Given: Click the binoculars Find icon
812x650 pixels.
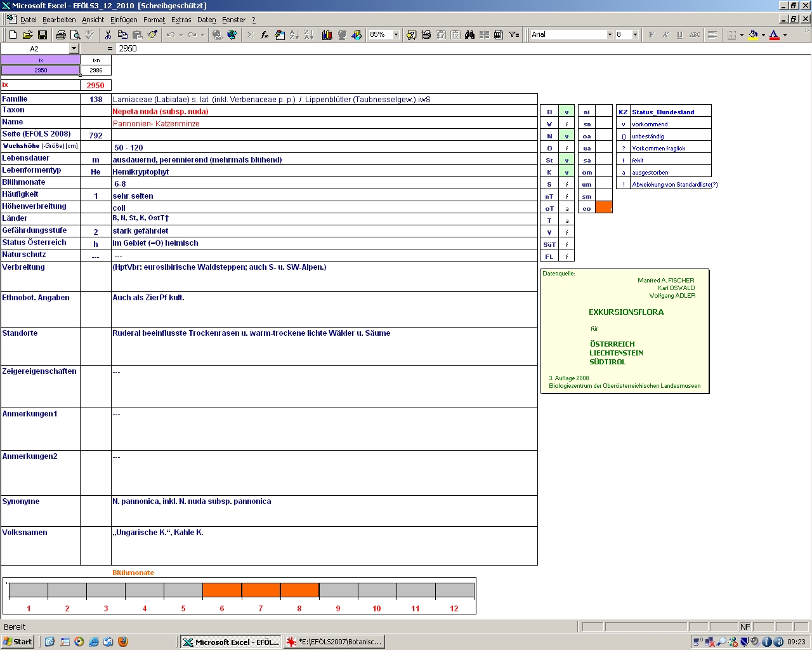Looking at the screenshot, I should [x=469, y=35].
